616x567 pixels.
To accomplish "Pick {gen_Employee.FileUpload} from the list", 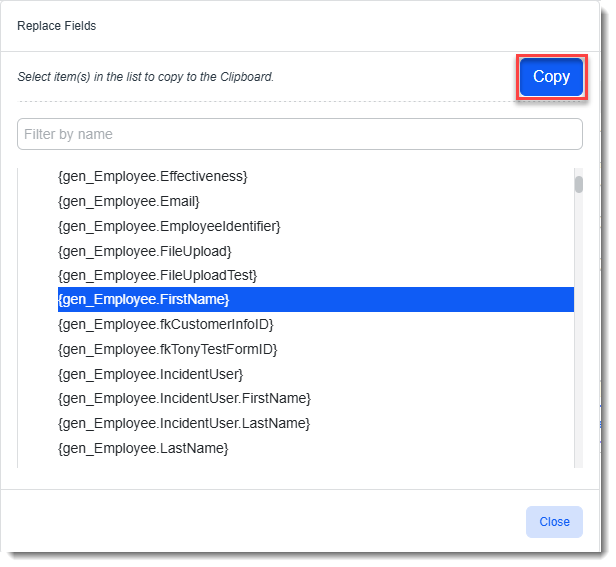I will (x=145, y=250).
